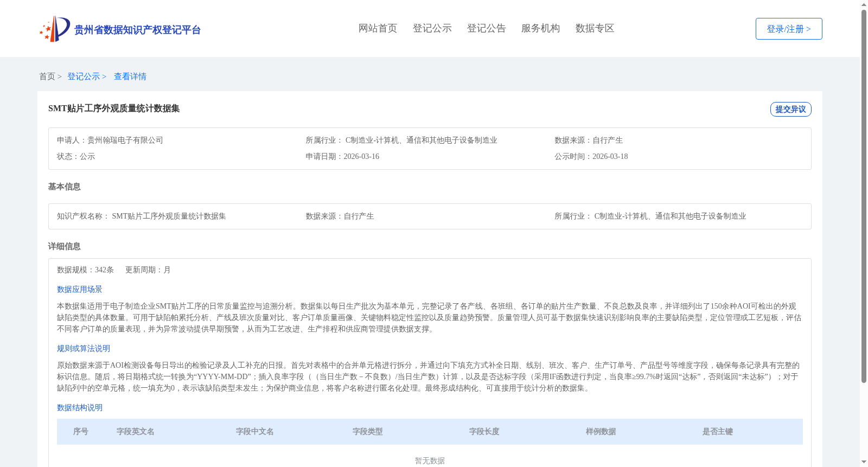Go to 网站首页 in navigation

[x=378, y=28]
